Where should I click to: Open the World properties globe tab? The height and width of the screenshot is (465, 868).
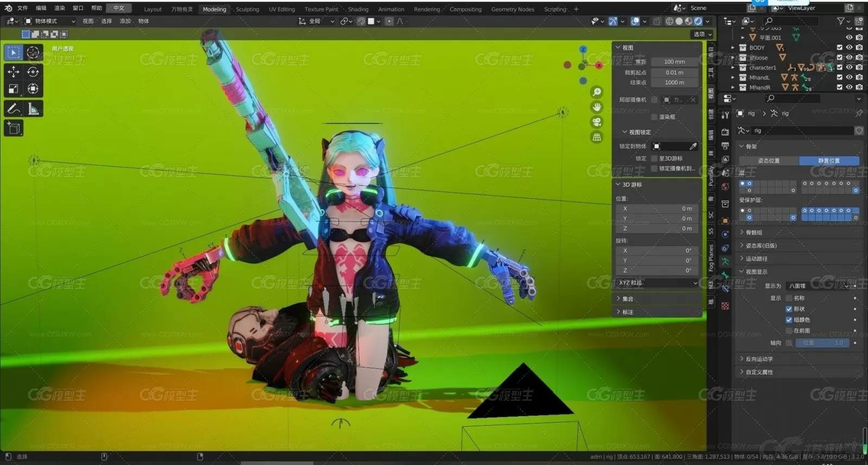coord(725,187)
